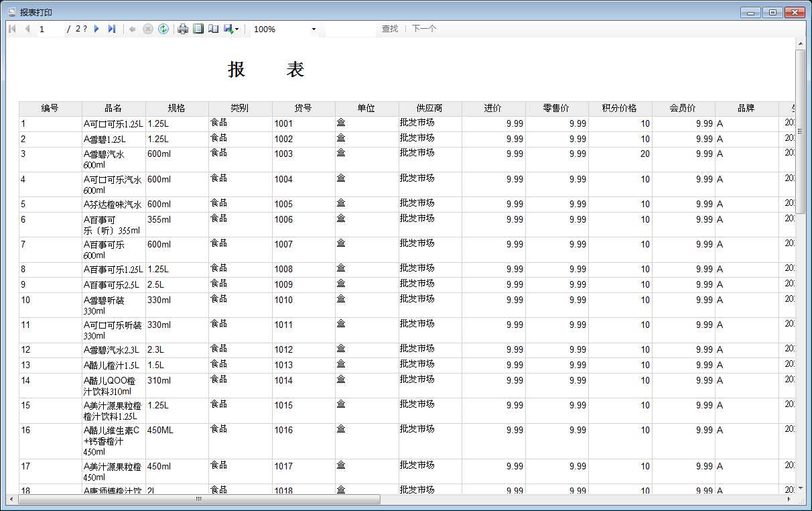
Task: Click the 编号 column header
Action: [50, 109]
